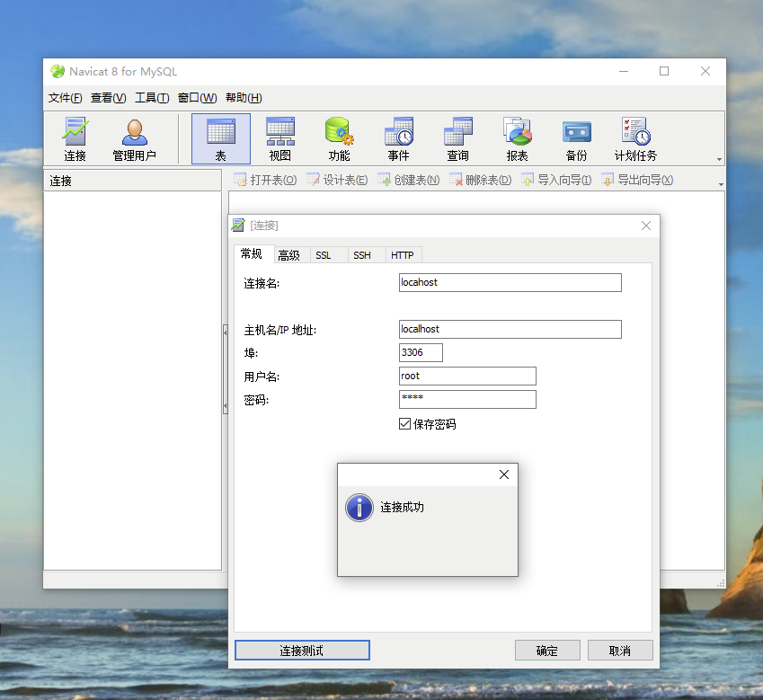
Task: Click 设计表(E) in the table toolbar
Action: coord(337,180)
